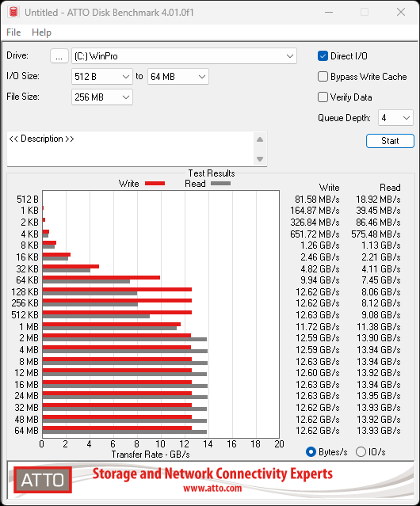Click the 651.72 MB/s write result
The height and width of the screenshot is (506, 420).
click(315, 234)
